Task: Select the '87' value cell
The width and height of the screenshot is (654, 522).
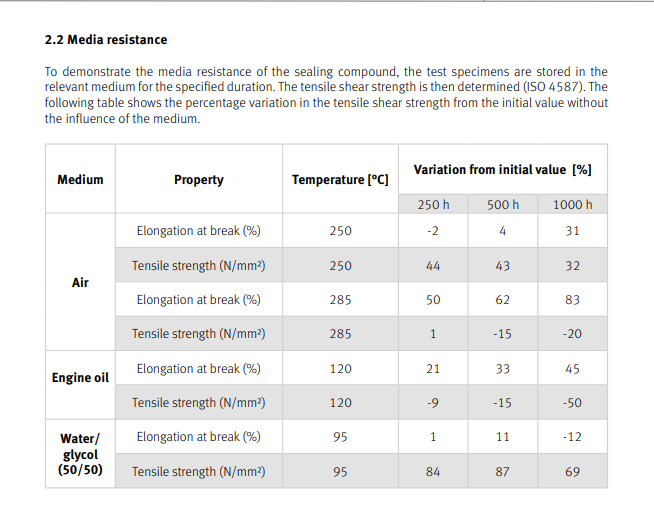Action: 503,472
